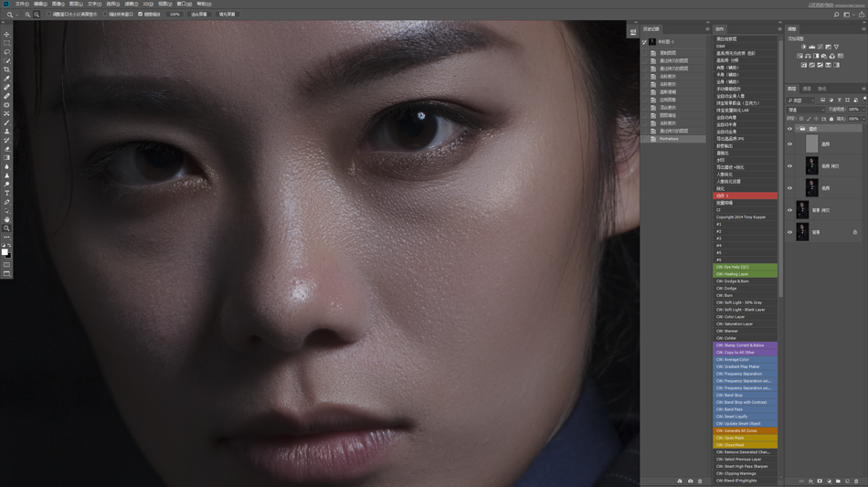Select the red 动作 1 action
868x487 pixels.
pos(745,196)
